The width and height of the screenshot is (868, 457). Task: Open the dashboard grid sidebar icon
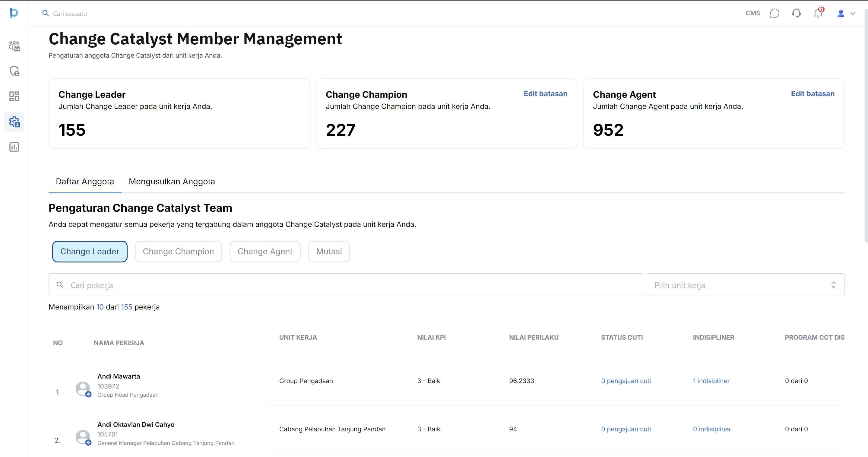coord(14,97)
